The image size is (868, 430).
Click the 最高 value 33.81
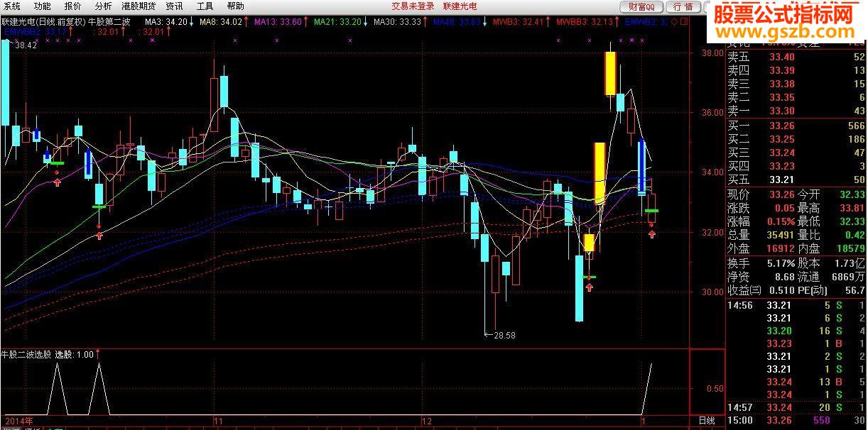pyautogui.click(x=852, y=208)
